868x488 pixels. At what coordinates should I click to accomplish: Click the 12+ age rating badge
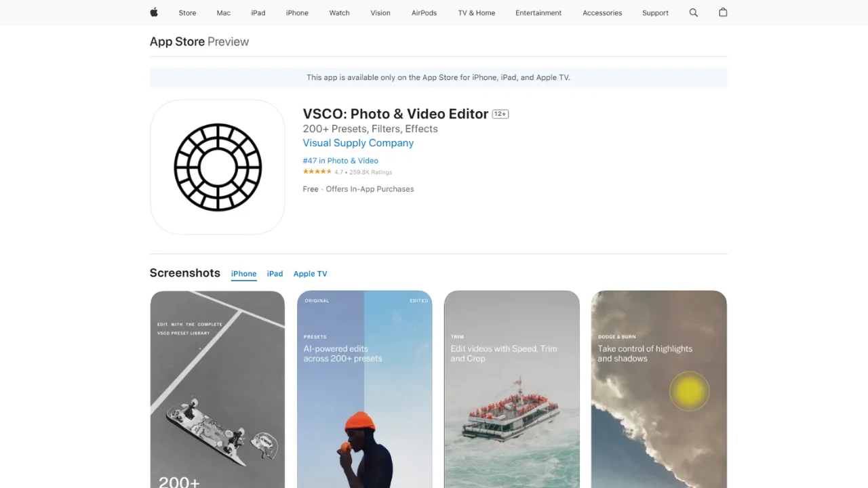point(500,114)
